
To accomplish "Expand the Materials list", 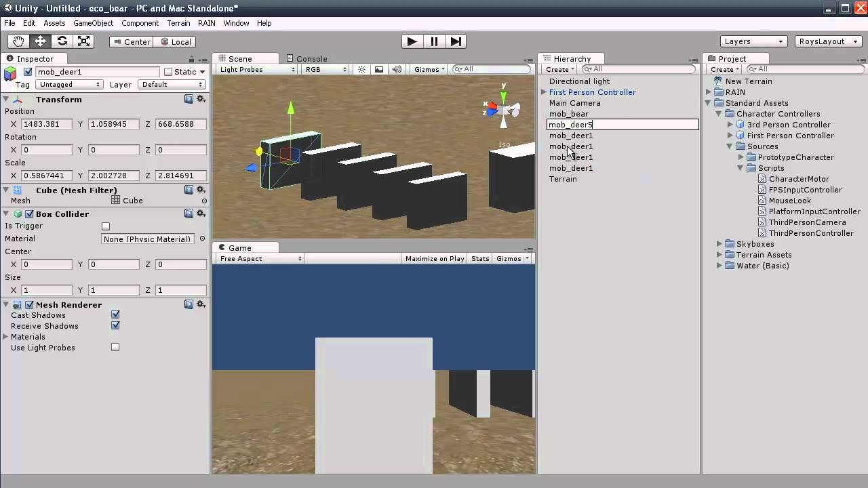I will tap(5, 337).
